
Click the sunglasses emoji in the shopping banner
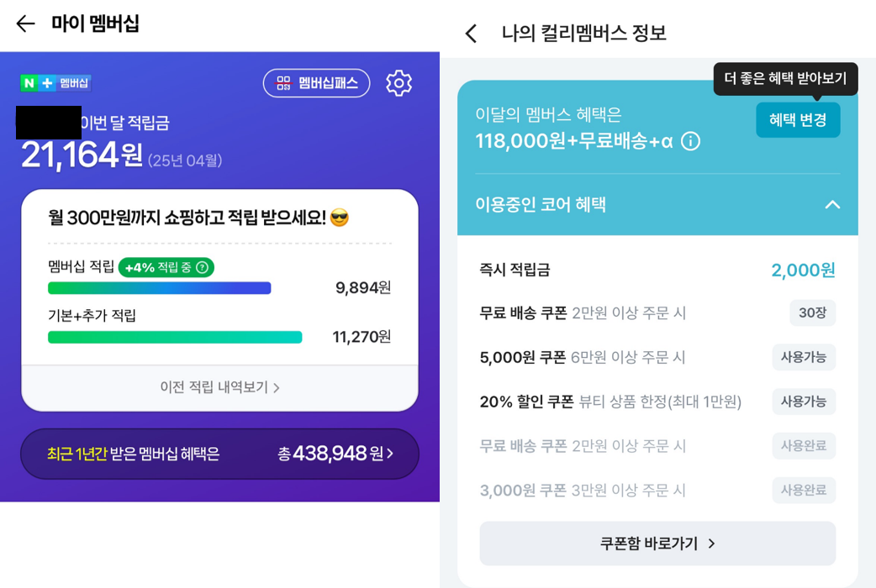pos(340,218)
